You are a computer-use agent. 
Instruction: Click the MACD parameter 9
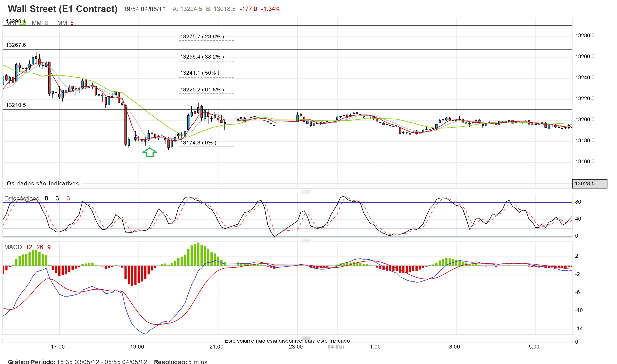coord(49,247)
